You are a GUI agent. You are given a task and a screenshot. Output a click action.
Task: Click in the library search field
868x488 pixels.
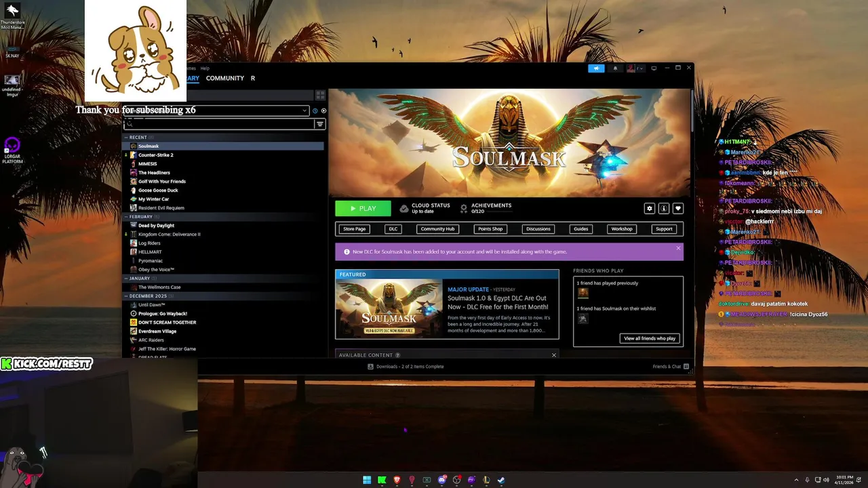click(x=219, y=124)
